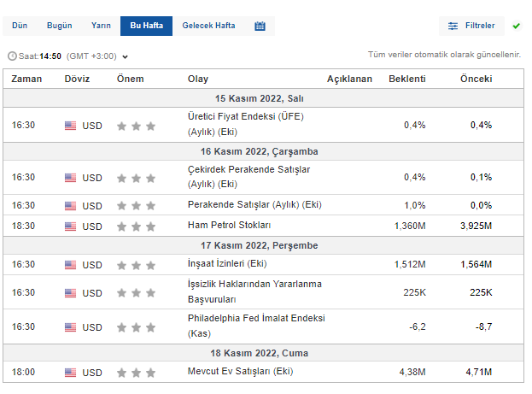
Task: Switch to the Dün tab
Action: tap(21, 26)
